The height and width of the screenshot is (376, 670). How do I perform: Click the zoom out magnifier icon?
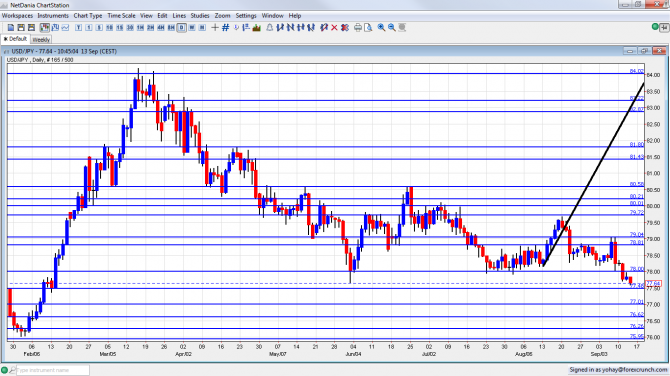[392, 27]
